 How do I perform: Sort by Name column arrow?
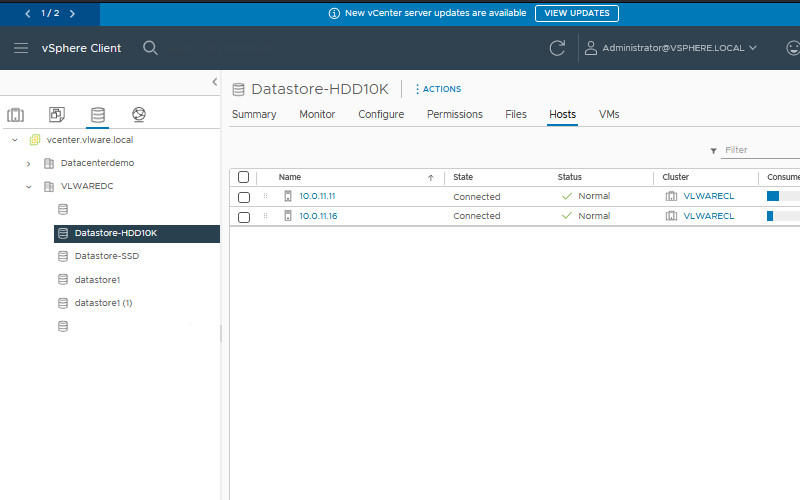431,178
